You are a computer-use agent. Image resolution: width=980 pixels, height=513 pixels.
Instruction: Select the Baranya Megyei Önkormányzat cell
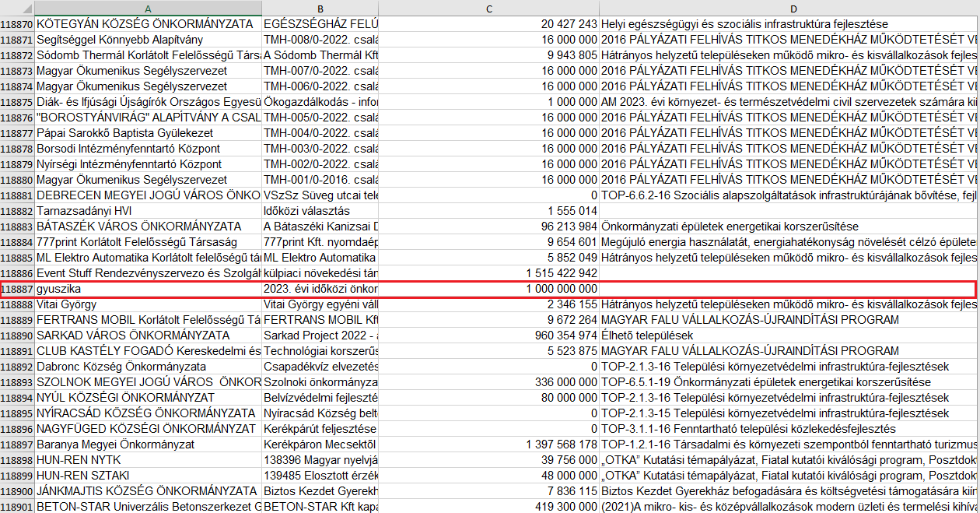click(148, 444)
